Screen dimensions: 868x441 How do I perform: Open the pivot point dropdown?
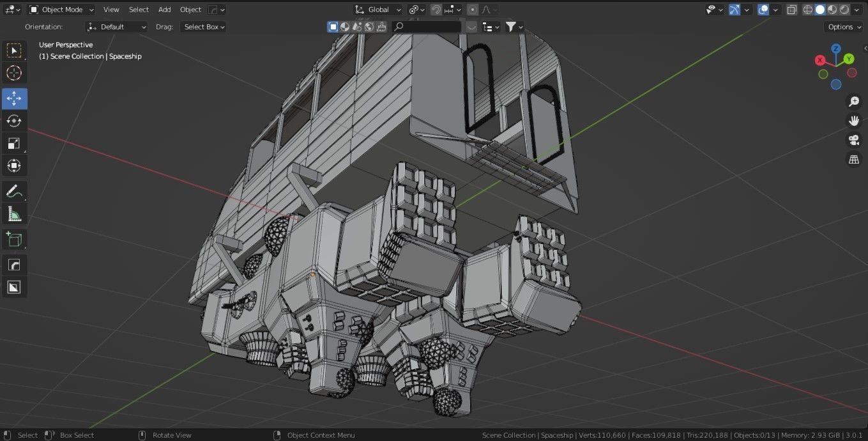click(416, 10)
